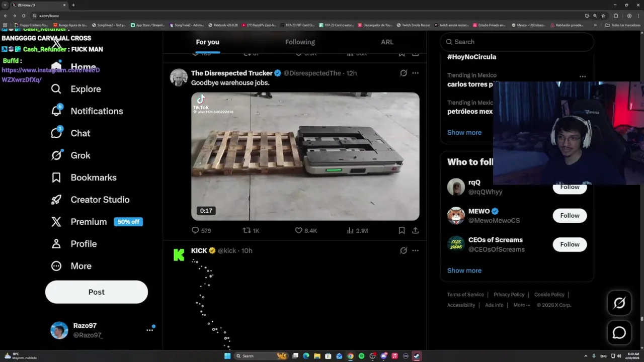The height and width of the screenshot is (362, 644).
Task: Show hidden bookmarks with the chevron
Action: pyautogui.click(x=595, y=25)
